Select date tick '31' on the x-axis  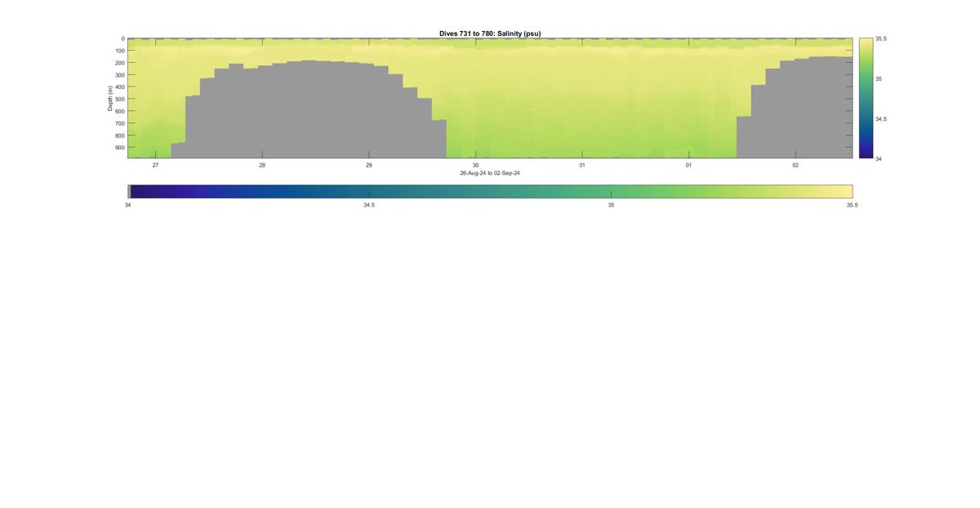[582, 165]
